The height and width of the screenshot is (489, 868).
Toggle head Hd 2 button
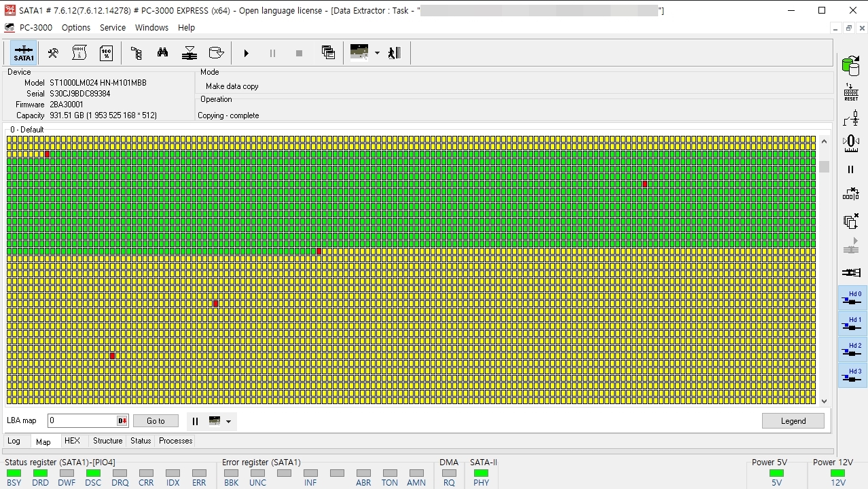852,350
